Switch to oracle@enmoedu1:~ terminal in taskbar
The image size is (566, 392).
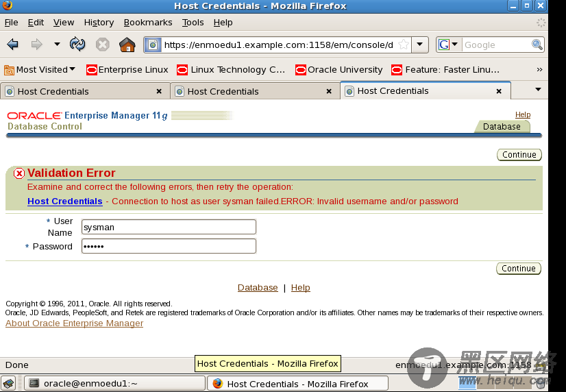pyautogui.click(x=114, y=383)
